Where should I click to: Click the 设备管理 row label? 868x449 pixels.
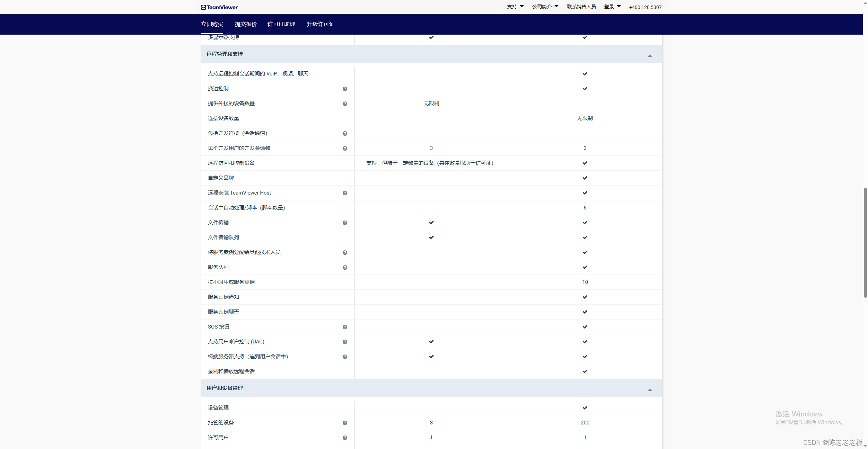pyautogui.click(x=218, y=408)
